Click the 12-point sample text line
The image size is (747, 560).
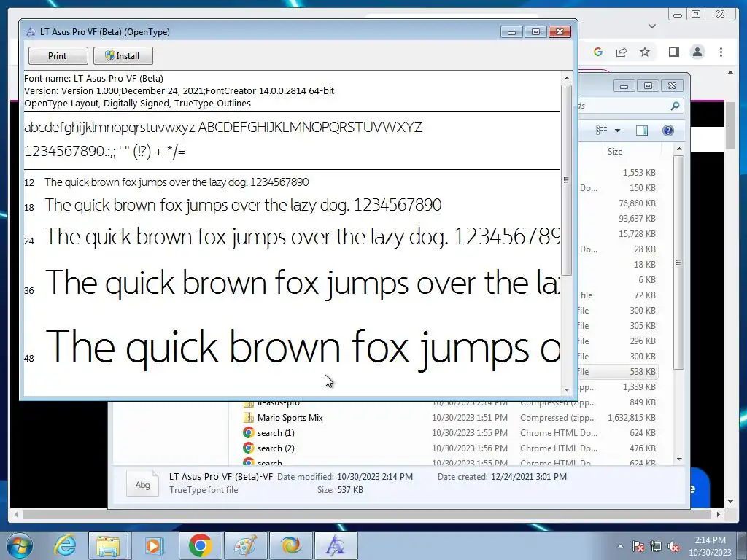[x=177, y=182]
